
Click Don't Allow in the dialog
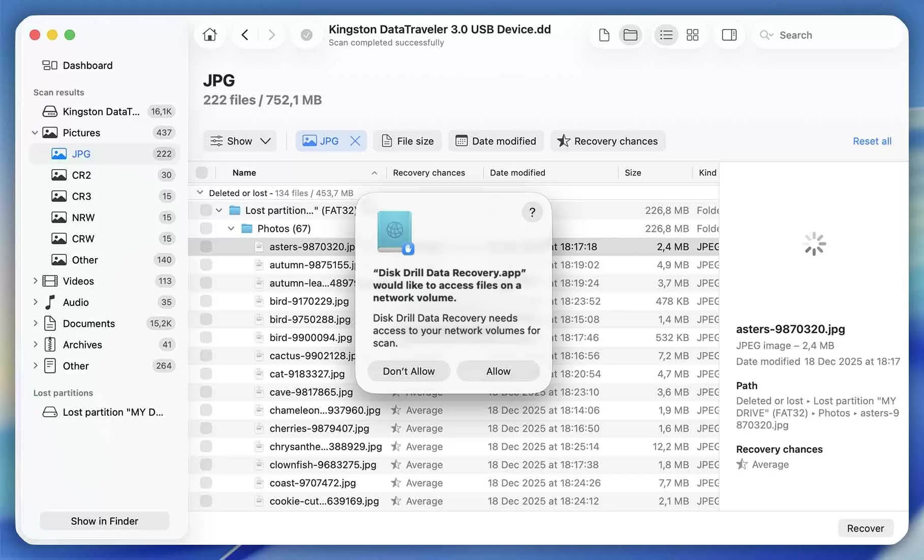click(409, 371)
